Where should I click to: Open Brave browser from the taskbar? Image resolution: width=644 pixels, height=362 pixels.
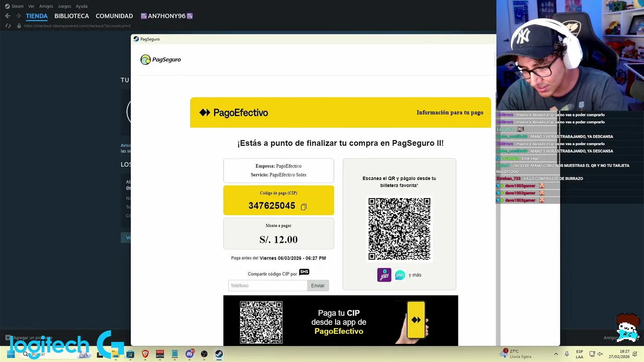[145, 354]
